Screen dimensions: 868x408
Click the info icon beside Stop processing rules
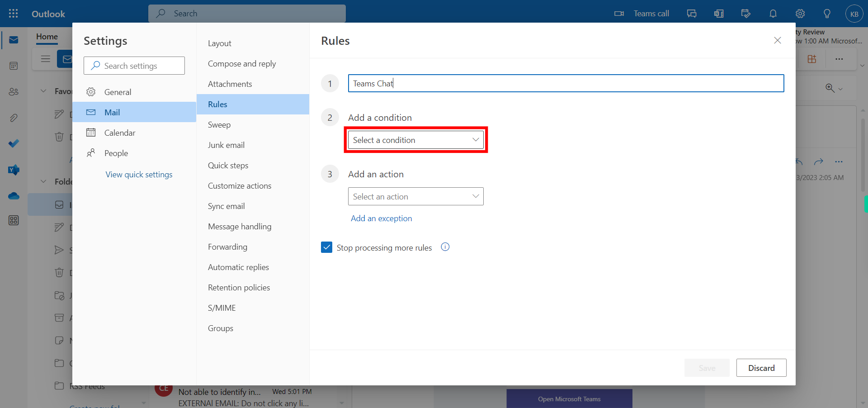click(445, 247)
